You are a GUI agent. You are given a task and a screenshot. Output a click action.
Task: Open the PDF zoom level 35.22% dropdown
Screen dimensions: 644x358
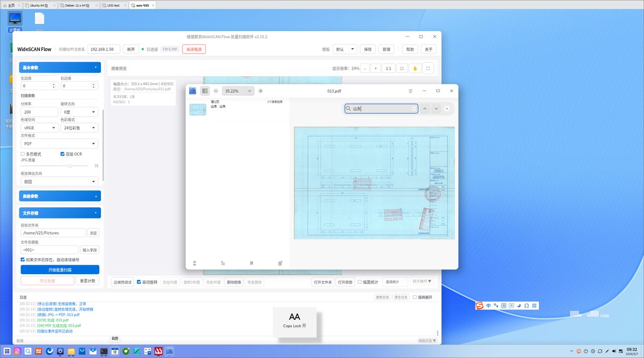point(238,91)
